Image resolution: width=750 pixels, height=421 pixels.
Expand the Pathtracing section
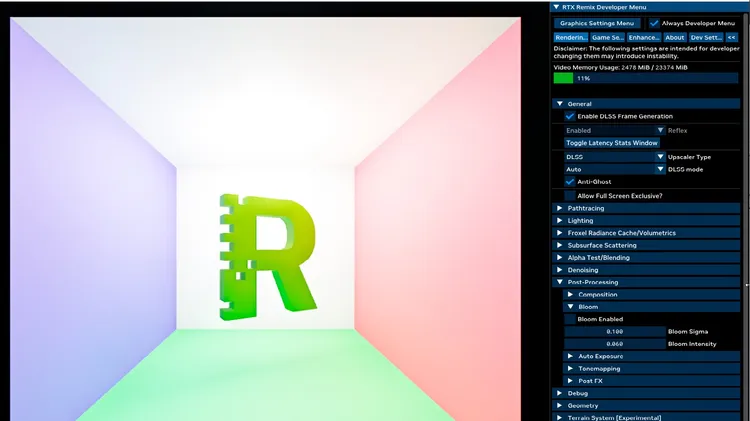point(648,208)
